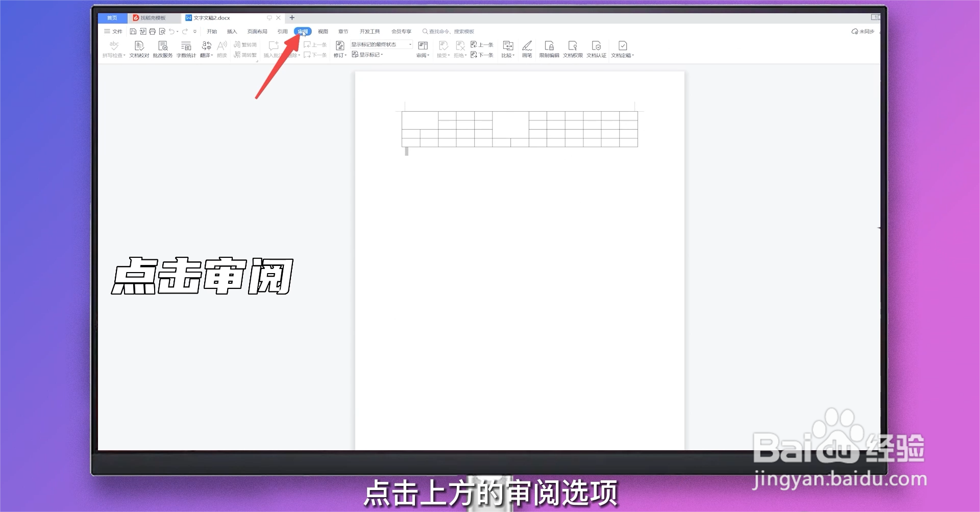The height and width of the screenshot is (512, 980).
Task: Go to the 首页 home tab
Action: 112,18
